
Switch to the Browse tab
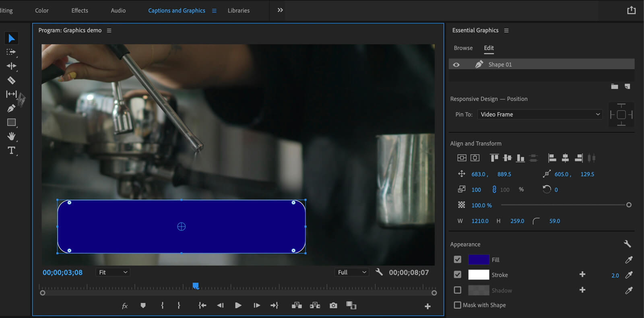tap(463, 48)
